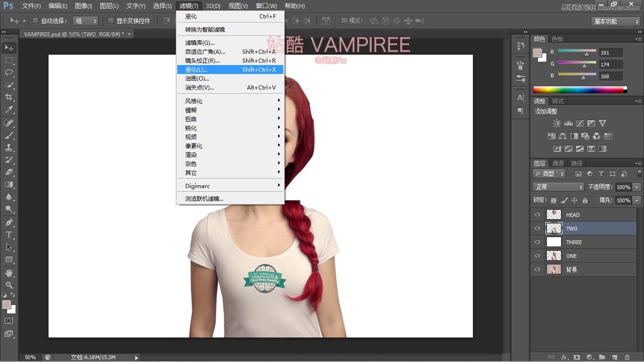Open the layer style fx menu
This screenshot has width=644, height=362.
(x=564, y=357)
